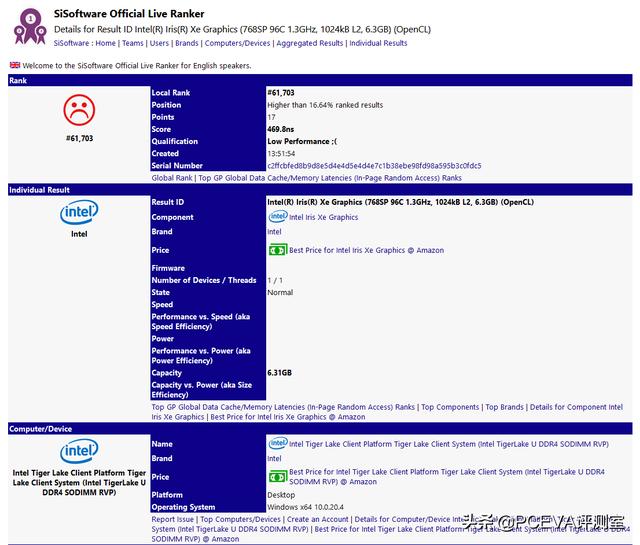This screenshot has width=640, height=545.
Task: Open the Users navigation link
Action: (x=159, y=43)
